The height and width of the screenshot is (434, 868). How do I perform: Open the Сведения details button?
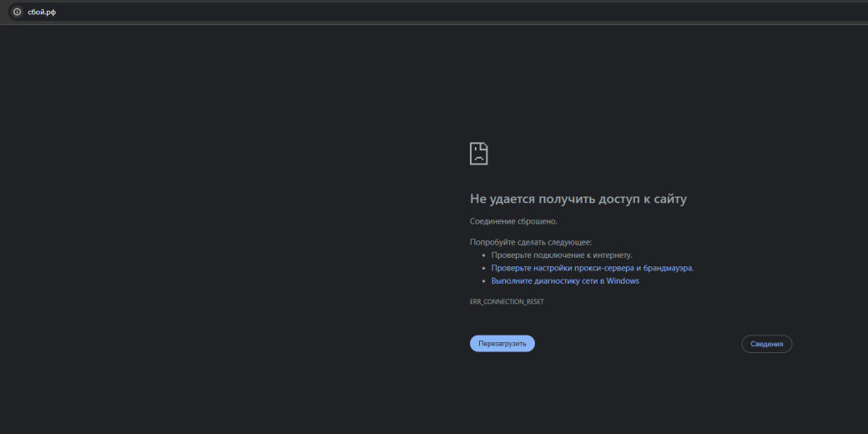pos(767,344)
